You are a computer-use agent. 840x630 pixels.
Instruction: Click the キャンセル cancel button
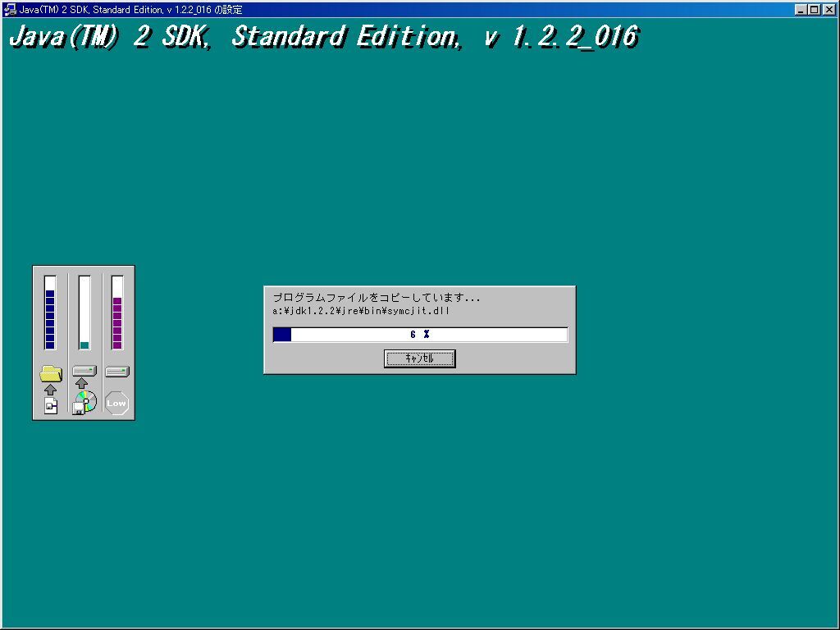(x=419, y=358)
